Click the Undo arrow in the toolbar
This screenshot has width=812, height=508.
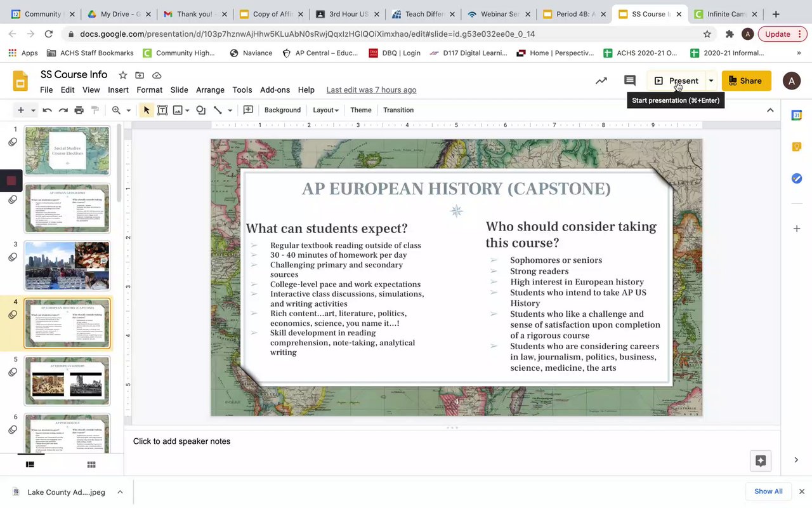coord(47,110)
